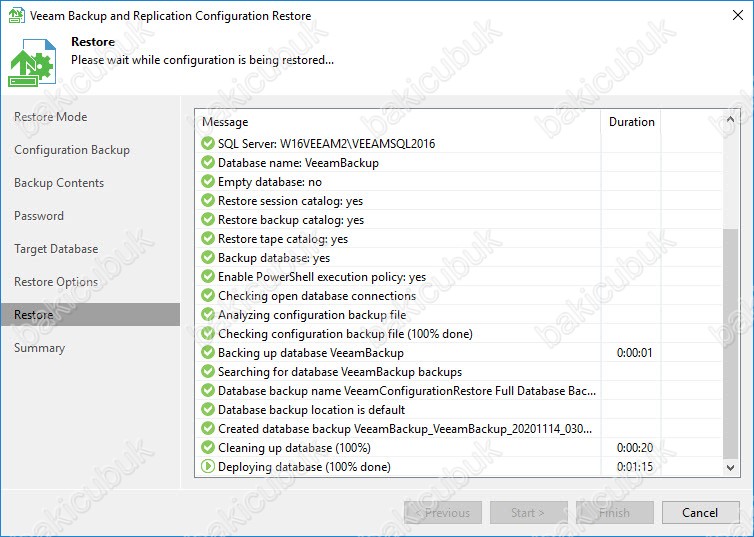Click the check icon beside Cleaning up database

coord(208,447)
